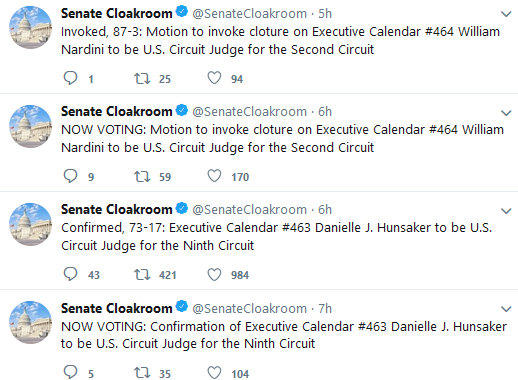Reply to the Invoked 87-3 Nardini tweet
Viewport: 518px width, 380px height.
click(x=70, y=78)
